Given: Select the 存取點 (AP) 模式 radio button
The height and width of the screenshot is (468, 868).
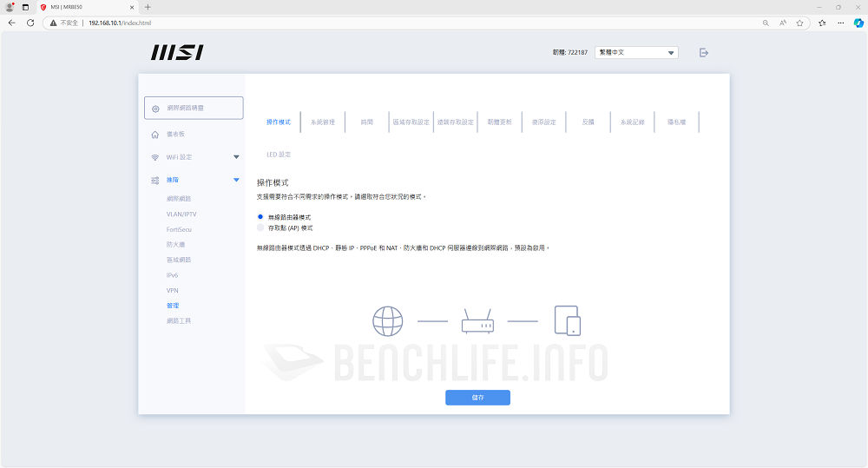Looking at the screenshot, I should [x=260, y=227].
